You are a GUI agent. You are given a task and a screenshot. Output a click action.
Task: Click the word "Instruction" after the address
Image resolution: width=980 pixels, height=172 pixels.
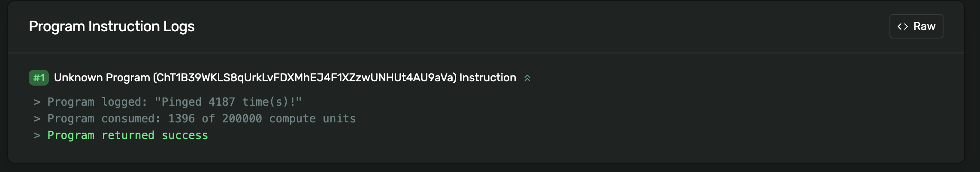point(488,78)
